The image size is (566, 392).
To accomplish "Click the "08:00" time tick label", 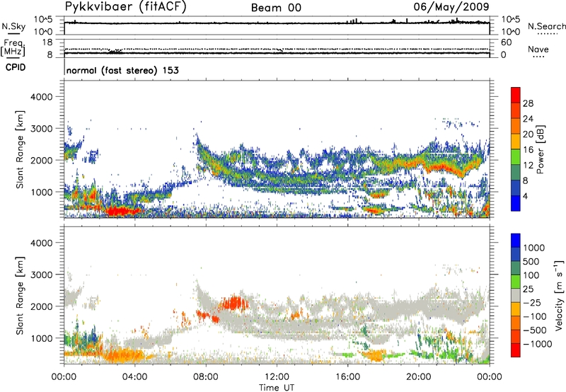I will pos(206,377).
